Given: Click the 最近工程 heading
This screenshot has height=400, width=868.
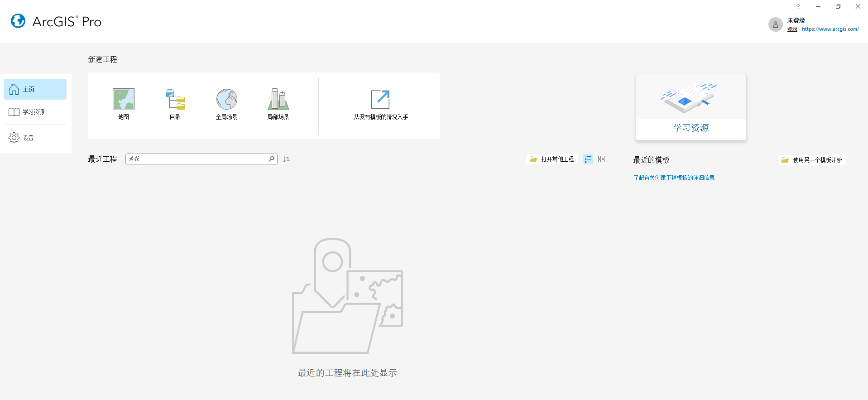Looking at the screenshot, I should 103,159.
